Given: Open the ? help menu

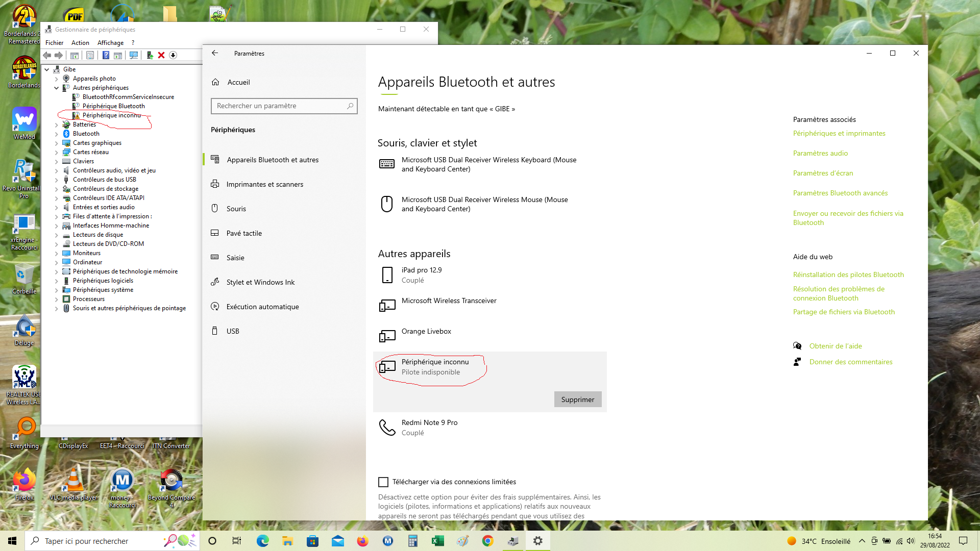Looking at the screenshot, I should [x=133, y=43].
